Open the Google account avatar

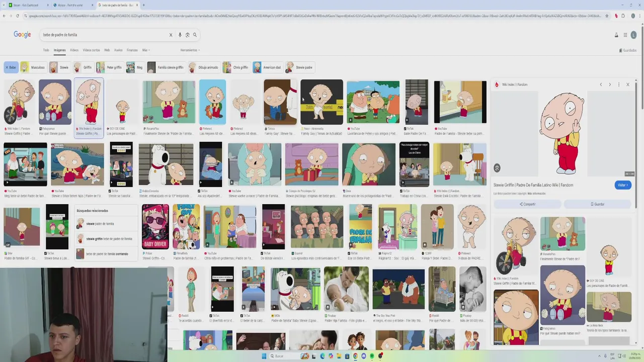[633, 35]
